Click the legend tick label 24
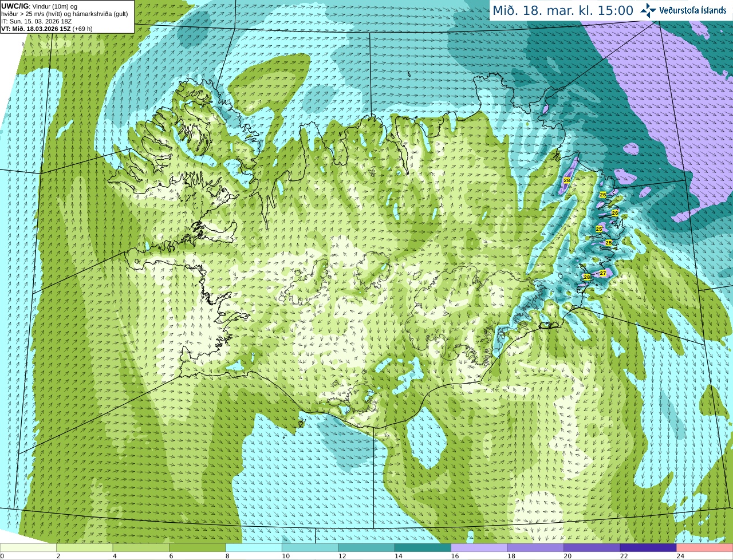733x560 pixels. [x=680, y=556]
